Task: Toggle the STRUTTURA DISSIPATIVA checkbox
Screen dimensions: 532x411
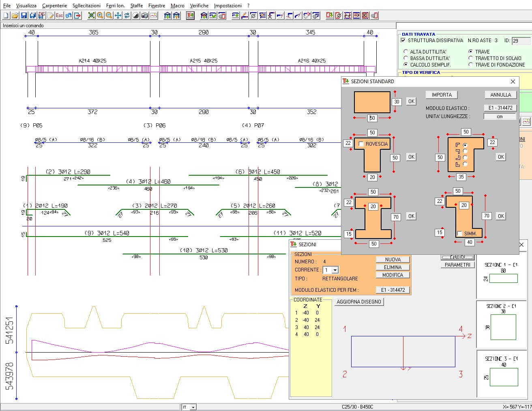Action: coord(403,41)
